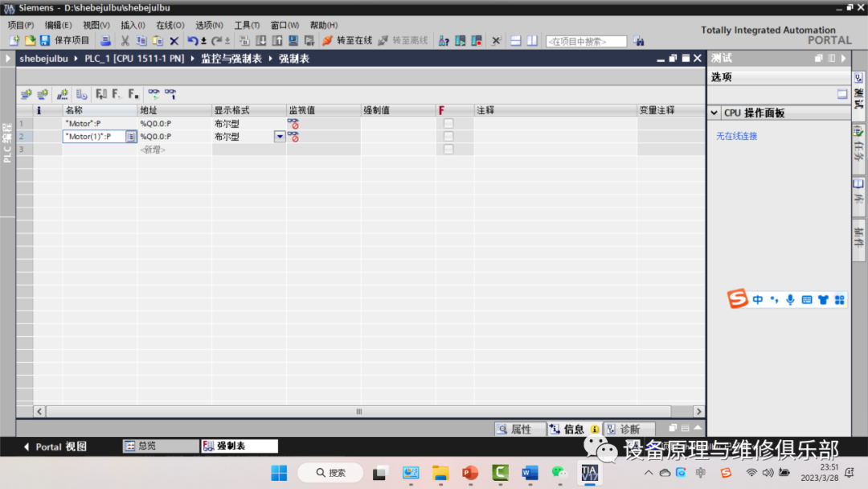Open the 在线(O) menu
Image resolution: width=868 pixels, height=489 pixels.
pyautogui.click(x=170, y=24)
